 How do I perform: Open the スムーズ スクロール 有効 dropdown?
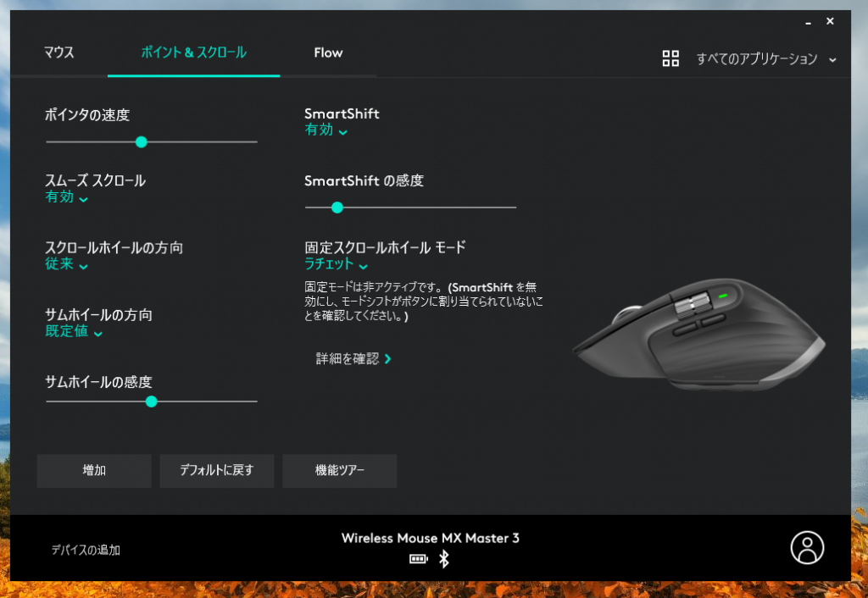pos(66,197)
